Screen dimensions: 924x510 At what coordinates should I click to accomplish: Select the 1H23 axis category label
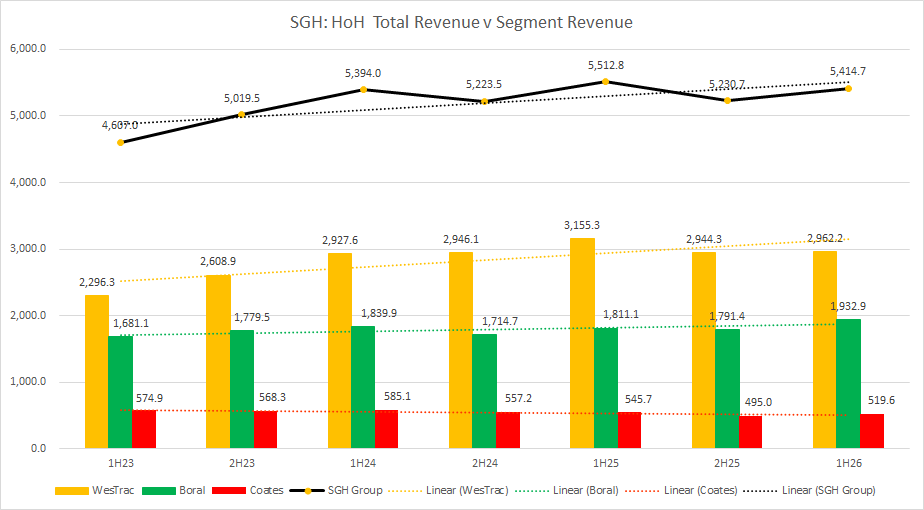pyautogui.click(x=120, y=463)
